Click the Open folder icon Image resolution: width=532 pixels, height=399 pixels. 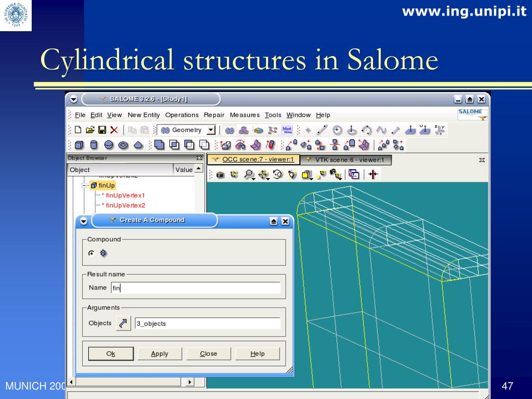(x=90, y=129)
